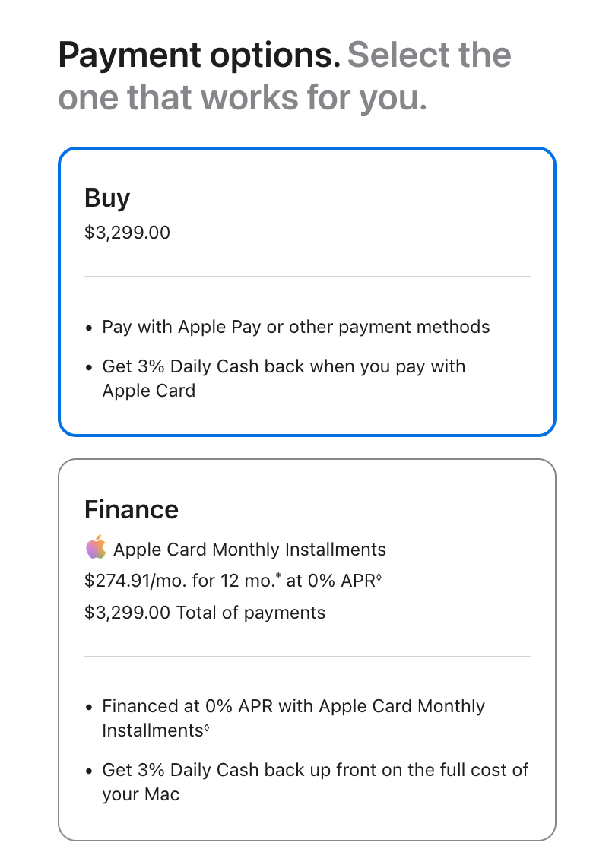Click the "Financed at 0% APR" bullet
593x868 pixels.
point(293,706)
